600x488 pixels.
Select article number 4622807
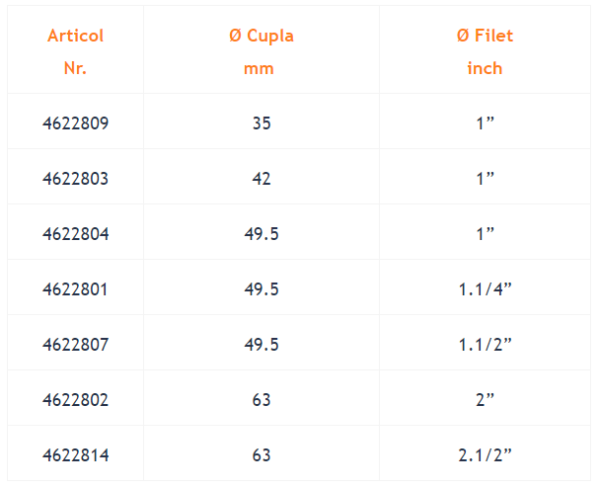click(x=75, y=344)
